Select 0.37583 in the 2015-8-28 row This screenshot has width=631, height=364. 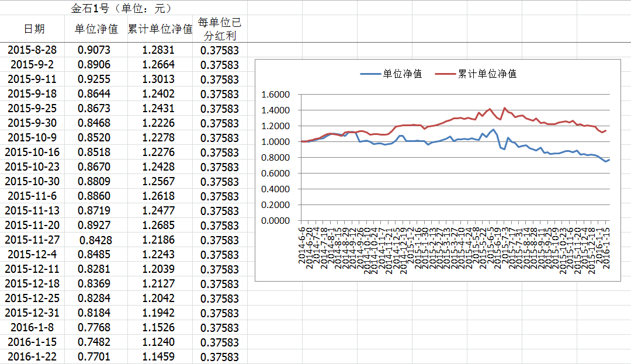[x=220, y=50]
